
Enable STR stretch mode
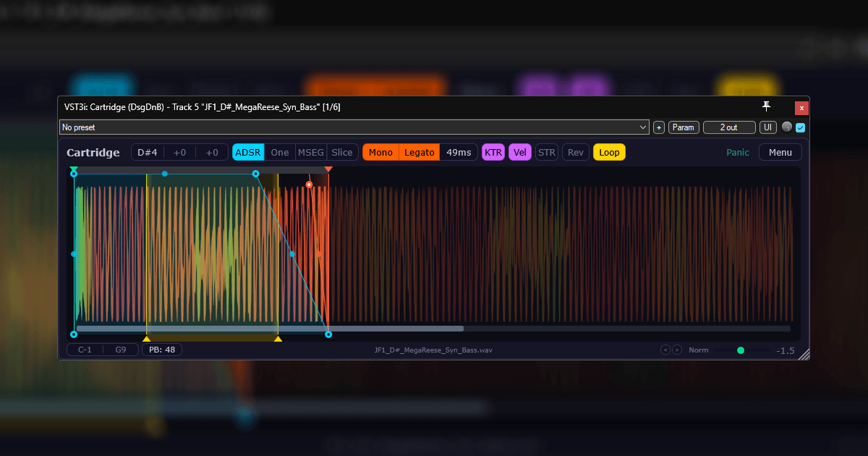(x=547, y=152)
